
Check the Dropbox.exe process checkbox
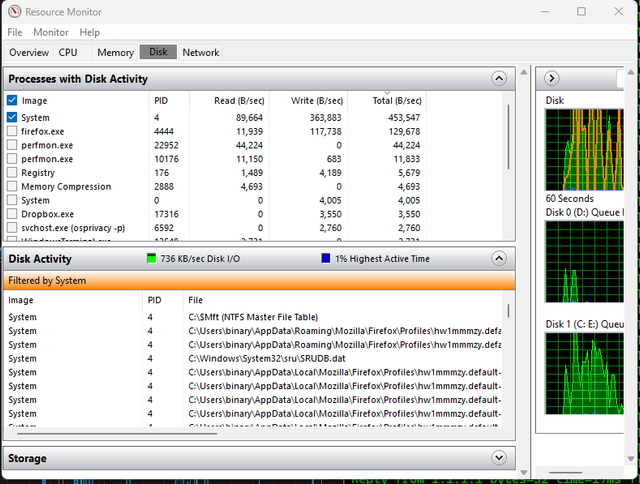(12, 214)
